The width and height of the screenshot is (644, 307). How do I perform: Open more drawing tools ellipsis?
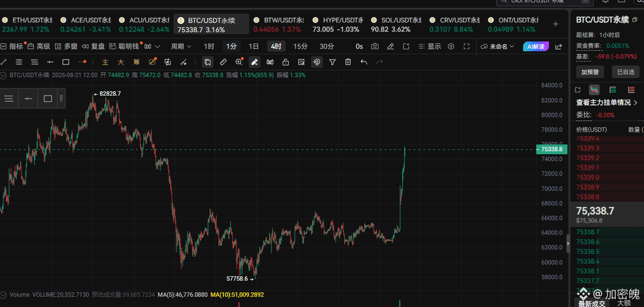(x=82, y=62)
